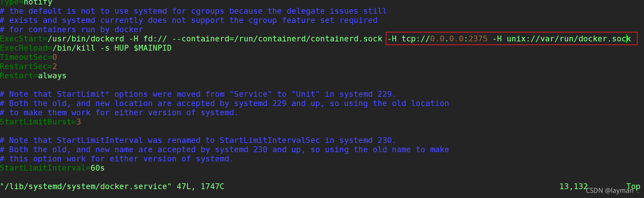Click the 47L, 1747C file size text
The image size is (644, 198).
(x=200, y=187)
